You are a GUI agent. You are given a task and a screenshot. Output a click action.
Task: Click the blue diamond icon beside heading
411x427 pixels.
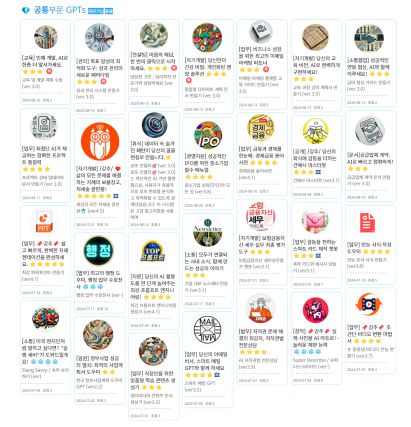click(26, 10)
